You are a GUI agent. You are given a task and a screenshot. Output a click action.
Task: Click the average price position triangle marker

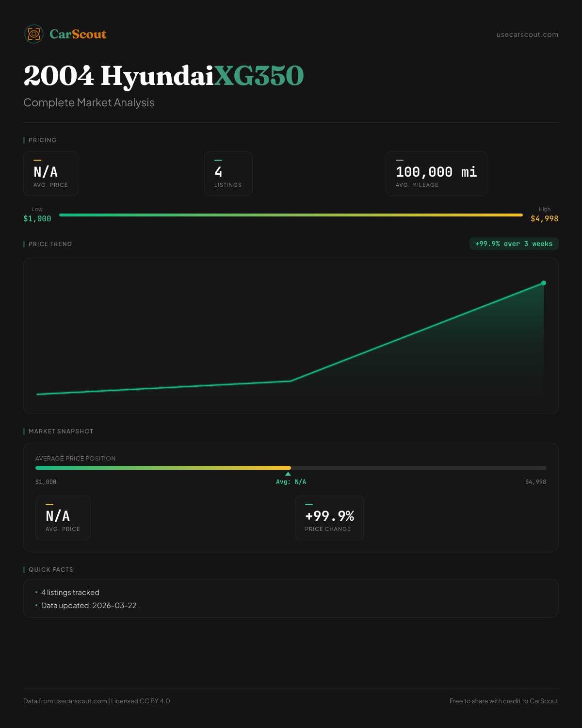(288, 474)
